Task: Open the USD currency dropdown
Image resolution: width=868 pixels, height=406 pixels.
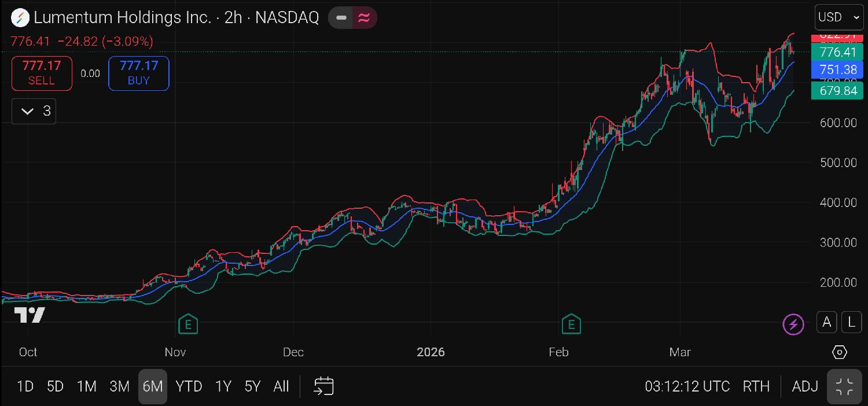Action: [x=839, y=17]
